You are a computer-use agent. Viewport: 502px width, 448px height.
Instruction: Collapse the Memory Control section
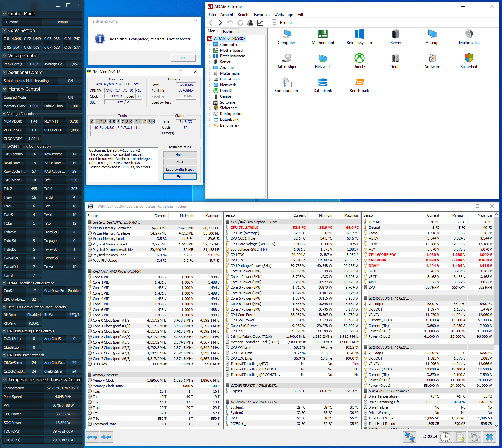(x=4, y=89)
